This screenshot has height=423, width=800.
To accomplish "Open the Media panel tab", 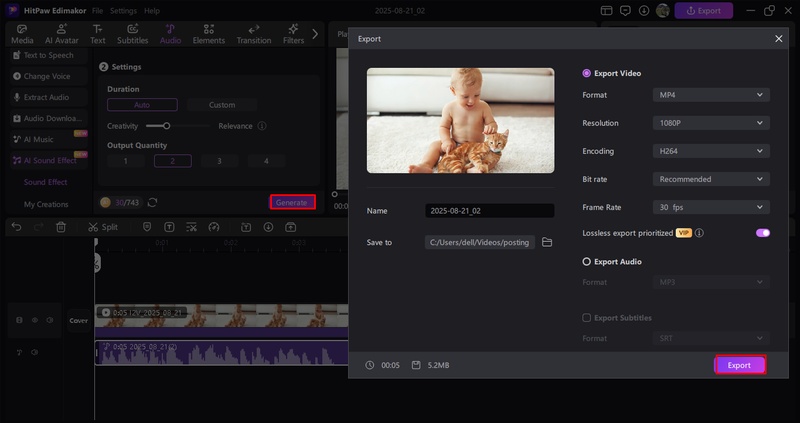I will 22,34.
